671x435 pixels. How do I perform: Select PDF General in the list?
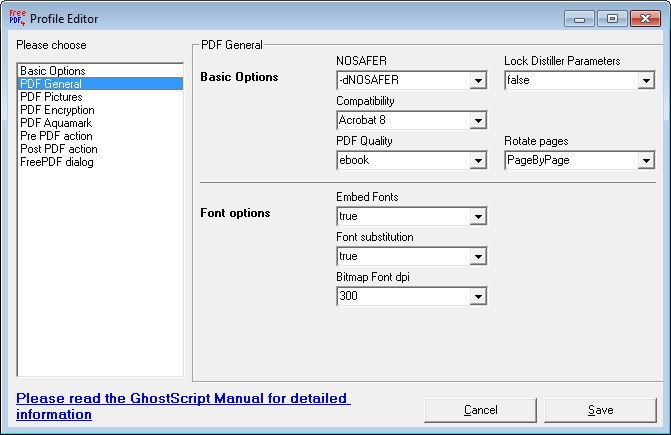click(101, 84)
